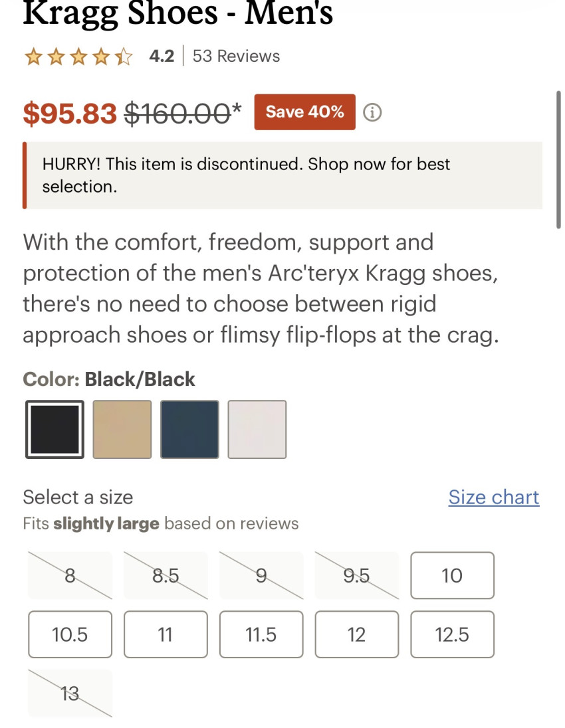Screen dimensions: 565x728
Task: Choose shoe size 12.5
Action: tap(452, 634)
